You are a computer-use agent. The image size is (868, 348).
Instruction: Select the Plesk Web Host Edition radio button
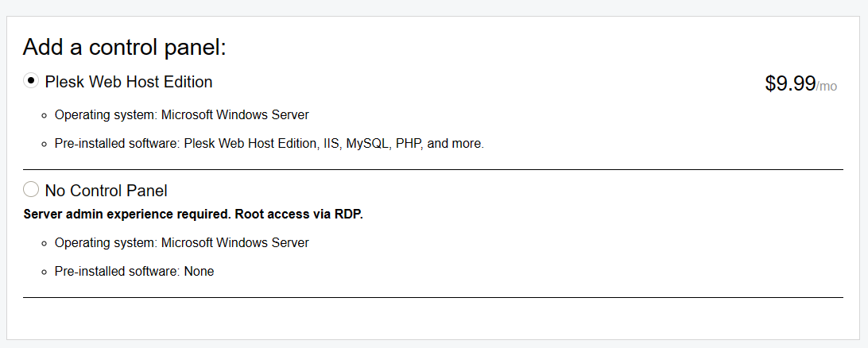[x=31, y=80]
